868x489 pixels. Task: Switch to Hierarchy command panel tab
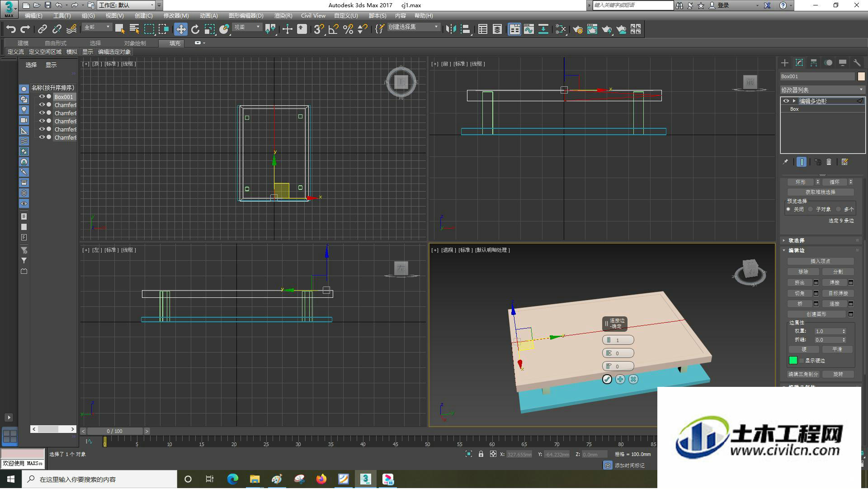click(814, 63)
